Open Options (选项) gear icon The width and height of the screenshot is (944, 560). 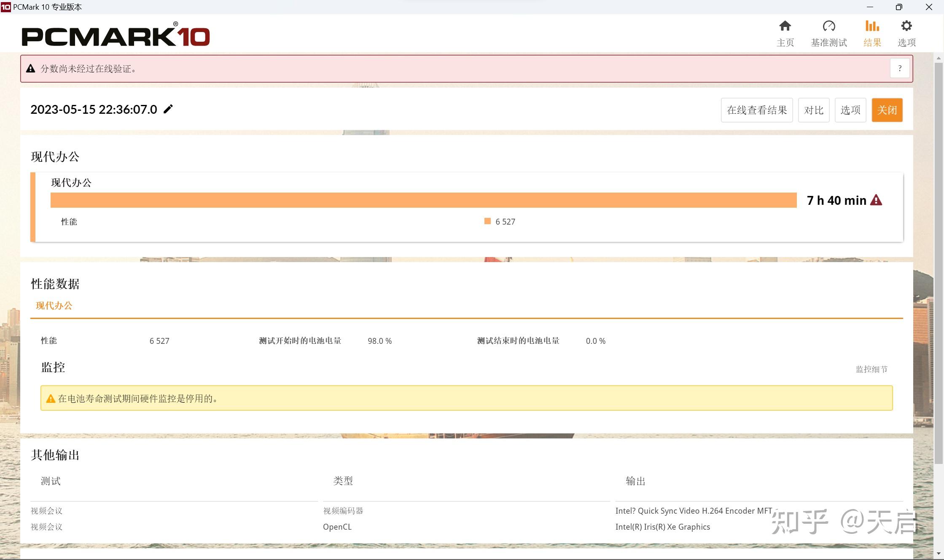coord(906,26)
